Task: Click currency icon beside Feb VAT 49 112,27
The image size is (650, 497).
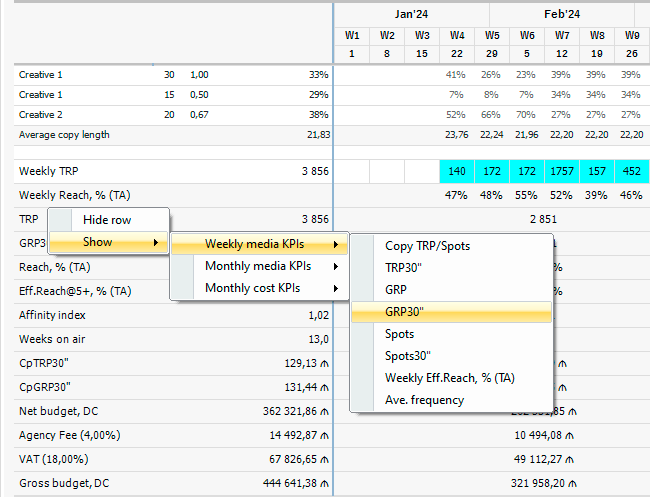Action: [570, 460]
